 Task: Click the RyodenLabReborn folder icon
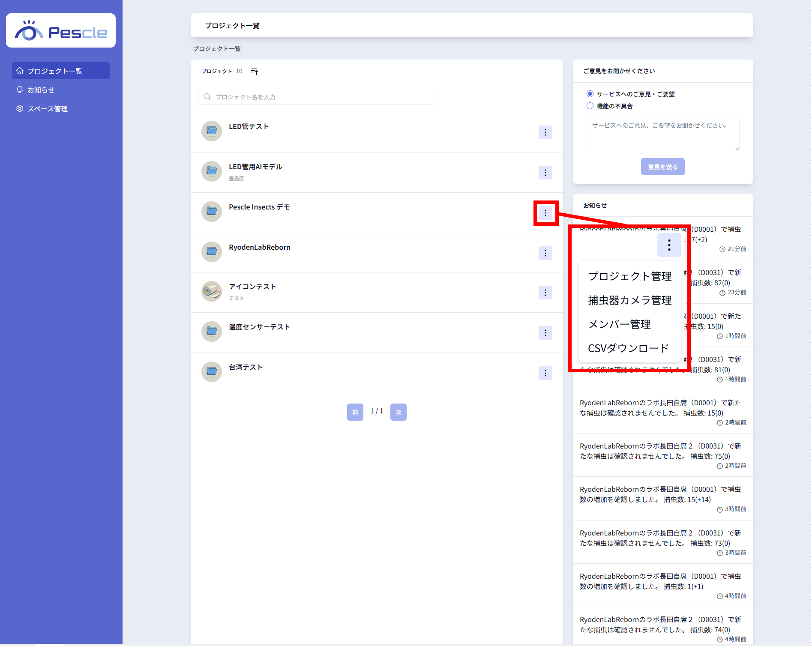(x=212, y=252)
